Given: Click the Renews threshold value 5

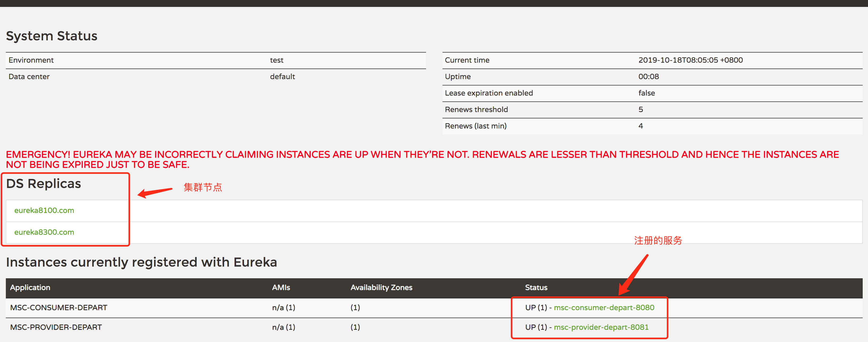Looking at the screenshot, I should click(x=641, y=110).
